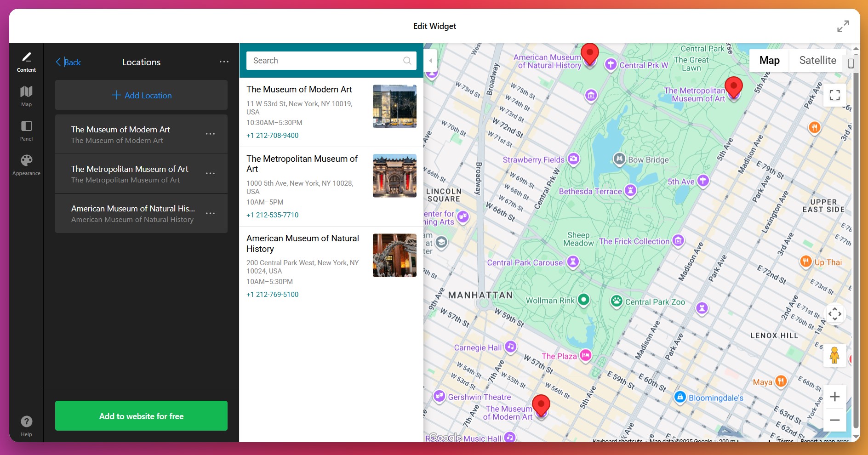This screenshot has height=455, width=868.
Task: Activate the map fullscreen icon
Action: 834,95
